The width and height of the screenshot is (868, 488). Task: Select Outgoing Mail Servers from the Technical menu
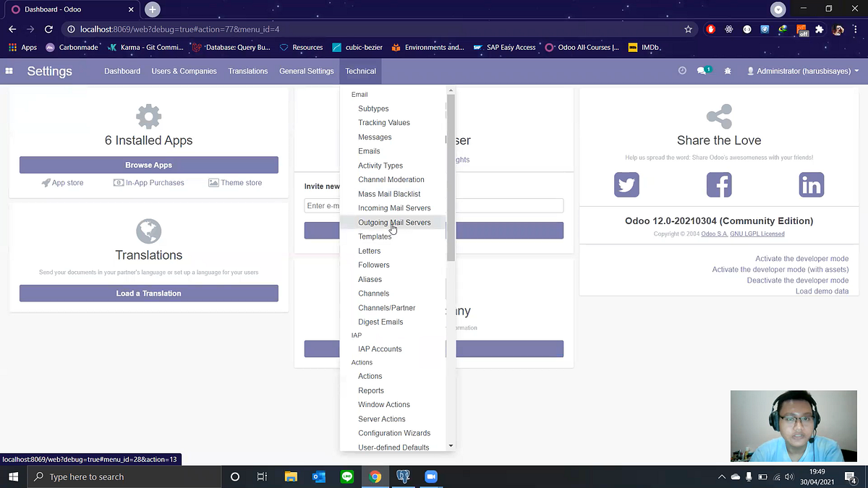click(x=393, y=222)
